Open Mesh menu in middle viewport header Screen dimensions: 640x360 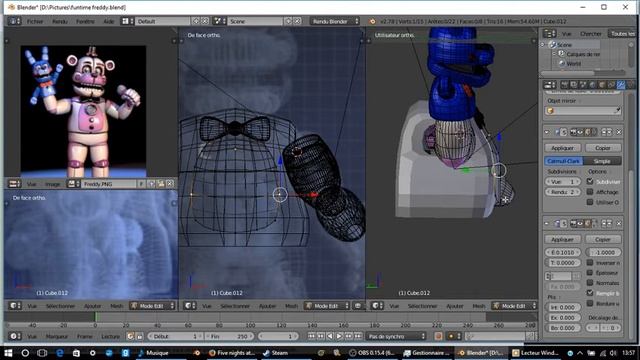pos(291,306)
